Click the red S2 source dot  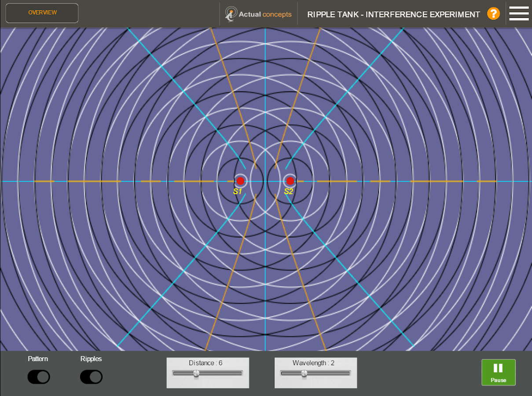pyautogui.click(x=290, y=181)
